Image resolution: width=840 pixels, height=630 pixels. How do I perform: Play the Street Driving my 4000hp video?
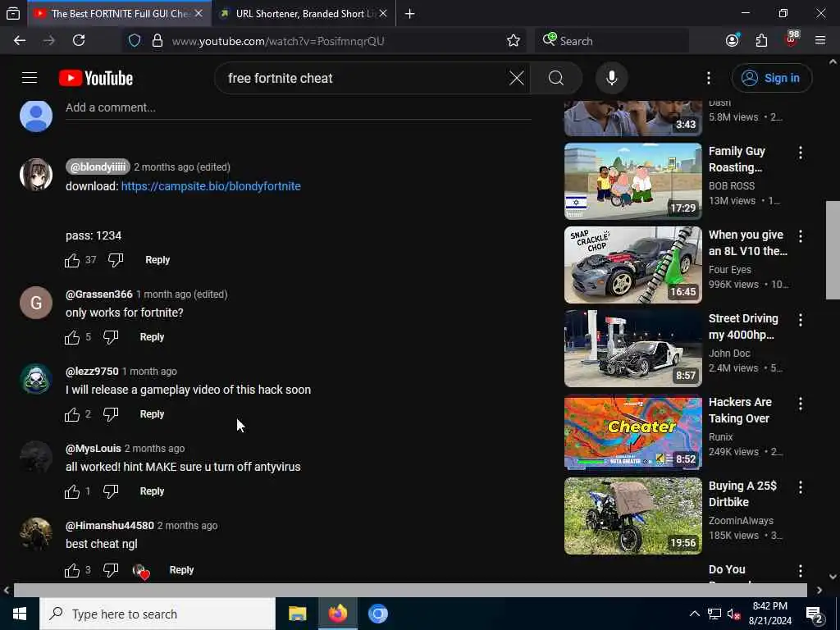[x=632, y=348]
